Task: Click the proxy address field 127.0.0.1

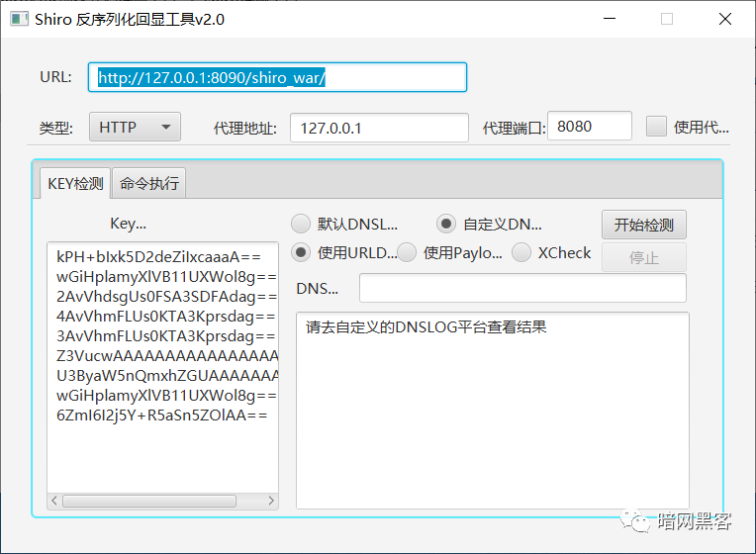Action: click(379, 128)
